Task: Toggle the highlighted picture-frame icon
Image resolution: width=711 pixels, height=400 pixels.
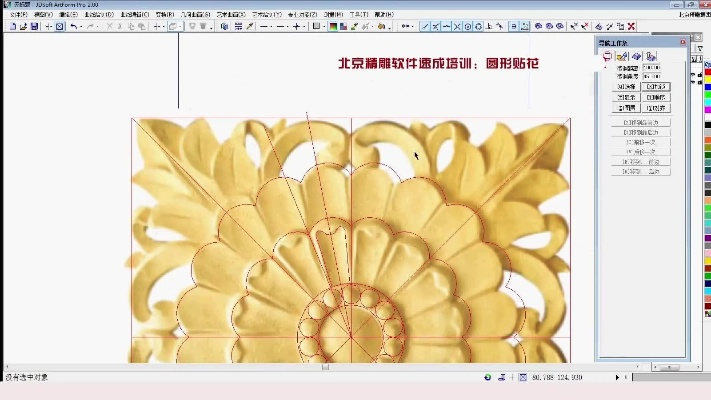Action: [525, 26]
